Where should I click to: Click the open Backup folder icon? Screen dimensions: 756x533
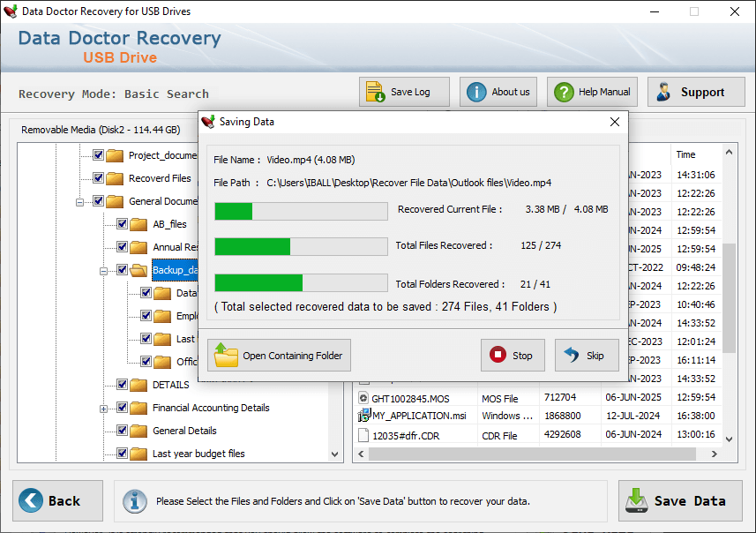pos(138,270)
